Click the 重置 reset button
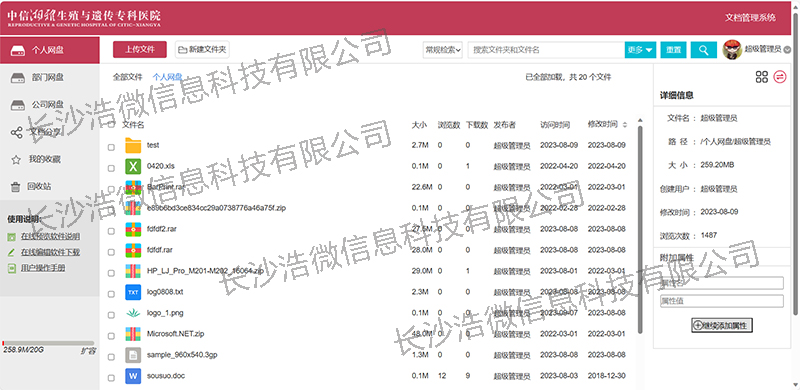This screenshot has width=800, height=390. click(673, 50)
